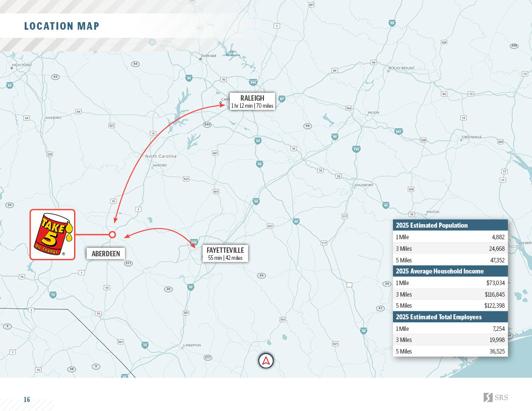Select the Aberdeen site circle marker
This screenshot has width=532, height=411.
pyautogui.click(x=112, y=234)
